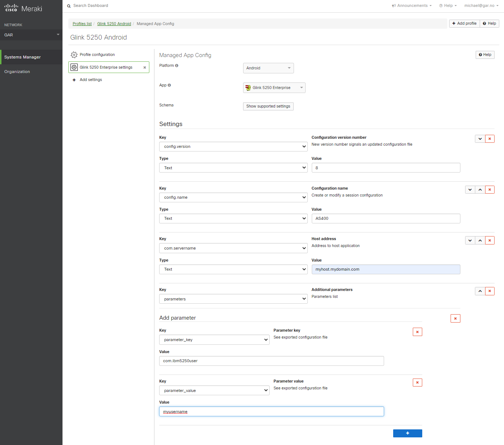Remove the config.version setting with red X

489,139
